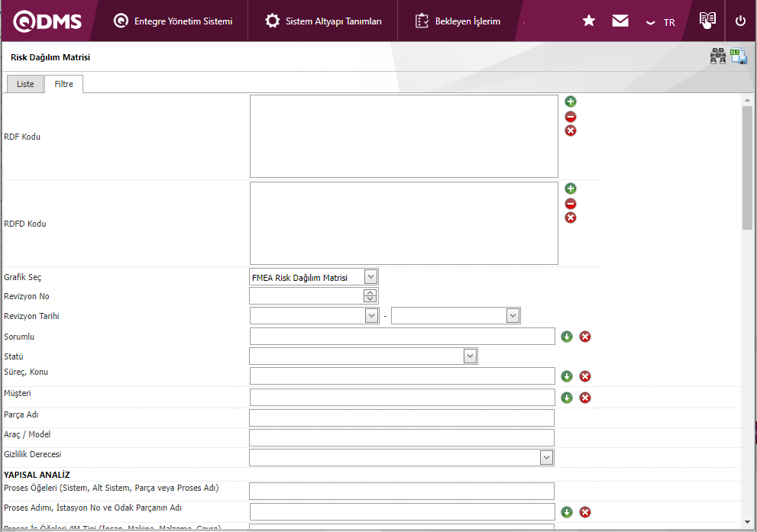The image size is (757, 532).
Task: Click the Gizlilik Derecesi label
Action: (32, 454)
